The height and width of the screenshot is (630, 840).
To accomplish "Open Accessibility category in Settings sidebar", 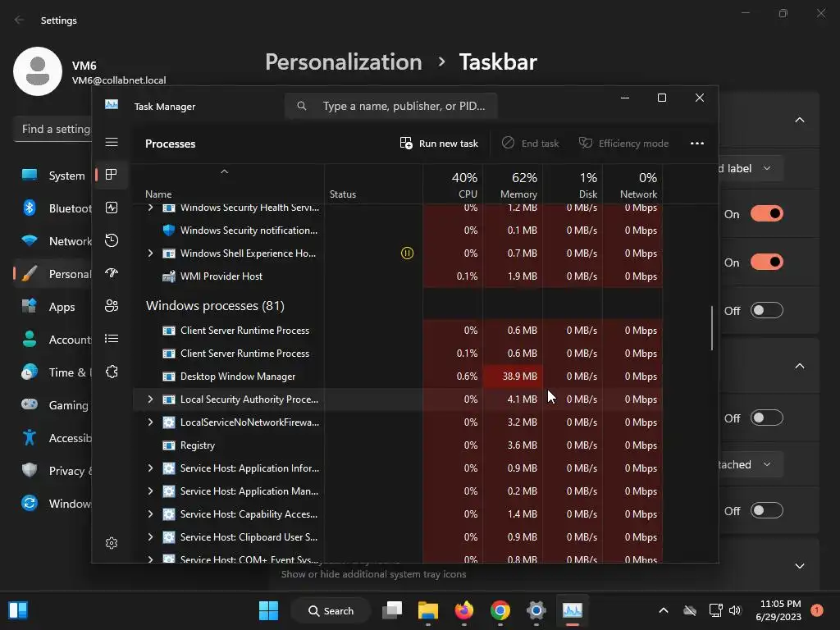I will 53,438.
